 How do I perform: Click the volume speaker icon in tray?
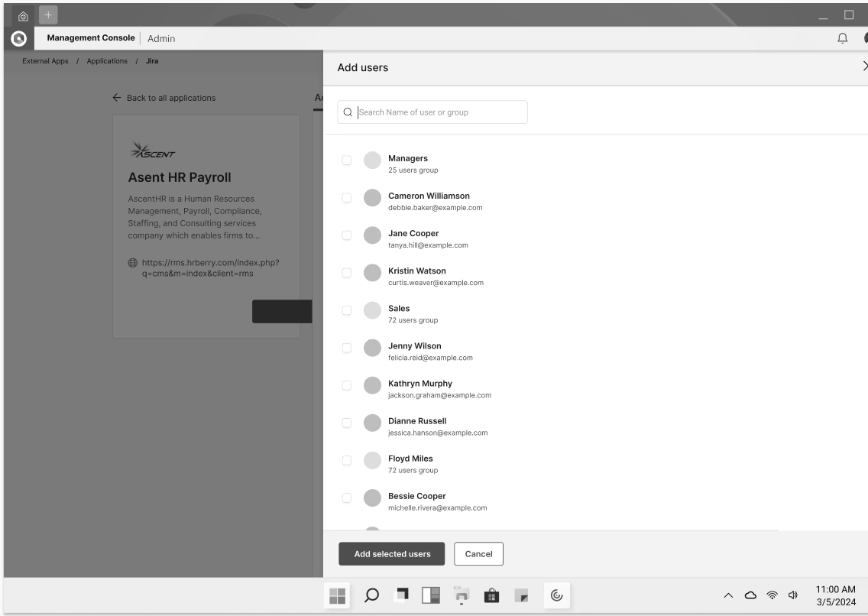coord(792,595)
